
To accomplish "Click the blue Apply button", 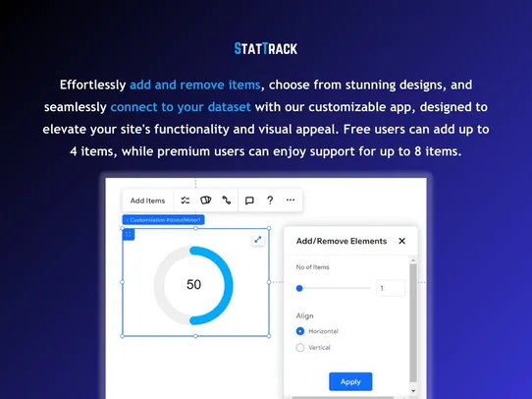I will (350, 381).
